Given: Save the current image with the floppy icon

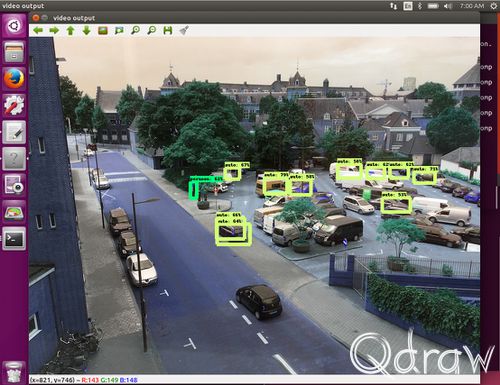Looking at the screenshot, I should pyautogui.click(x=168, y=31).
